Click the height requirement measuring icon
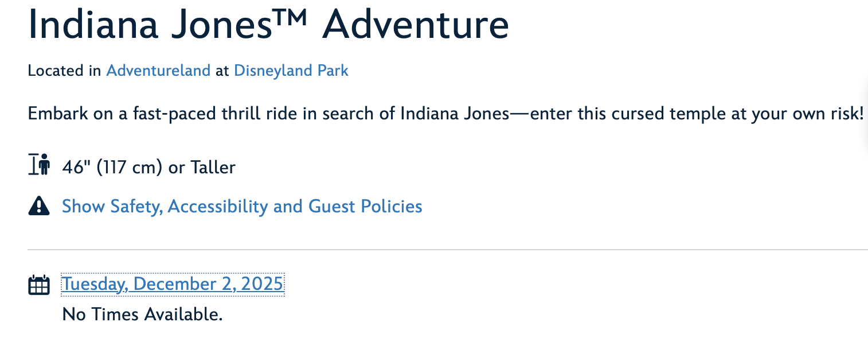 pos(38,165)
